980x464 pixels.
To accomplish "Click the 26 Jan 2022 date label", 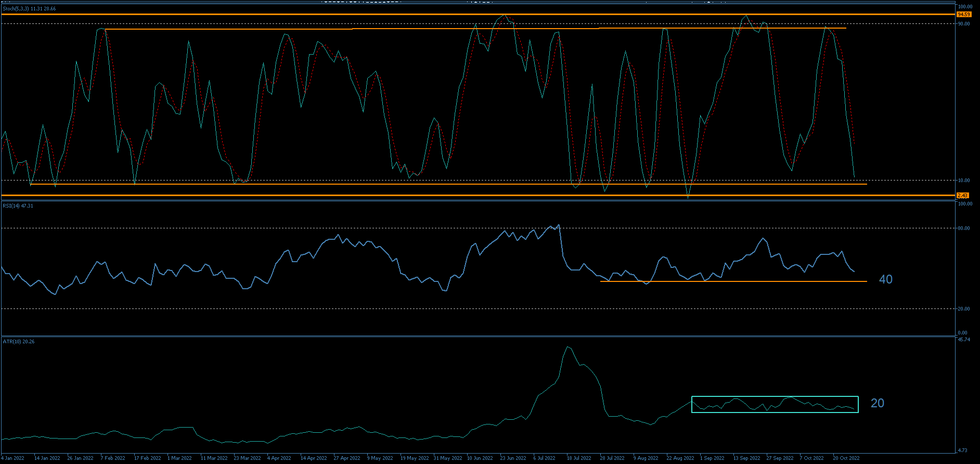I will [x=80, y=458].
